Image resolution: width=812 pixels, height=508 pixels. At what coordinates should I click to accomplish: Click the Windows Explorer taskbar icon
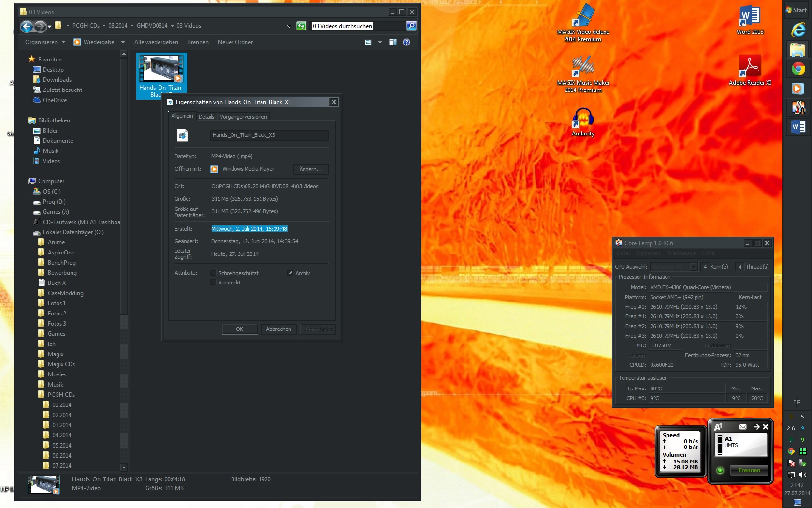pyautogui.click(x=798, y=50)
